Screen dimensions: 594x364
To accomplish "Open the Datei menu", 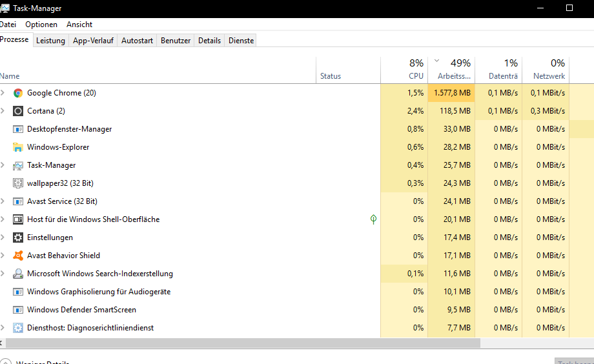I will point(8,25).
